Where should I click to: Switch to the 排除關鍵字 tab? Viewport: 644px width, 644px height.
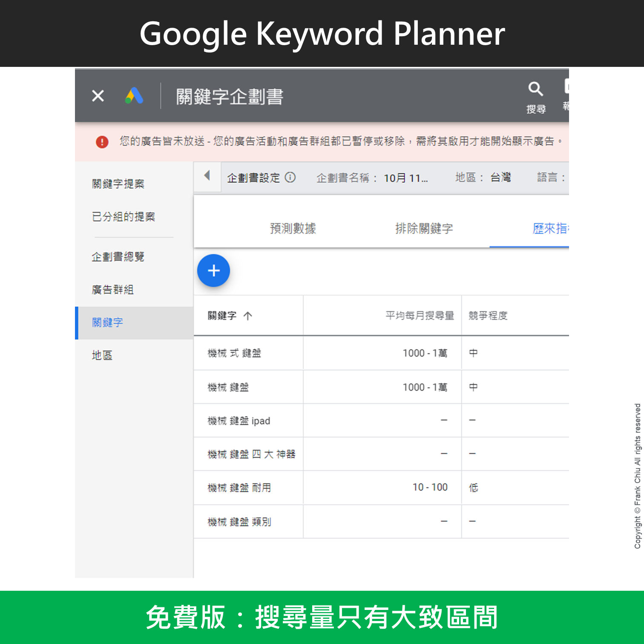pos(424,229)
